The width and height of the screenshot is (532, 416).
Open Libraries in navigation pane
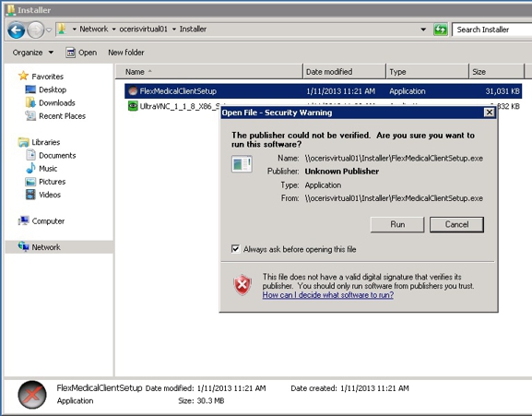pyautogui.click(x=46, y=142)
